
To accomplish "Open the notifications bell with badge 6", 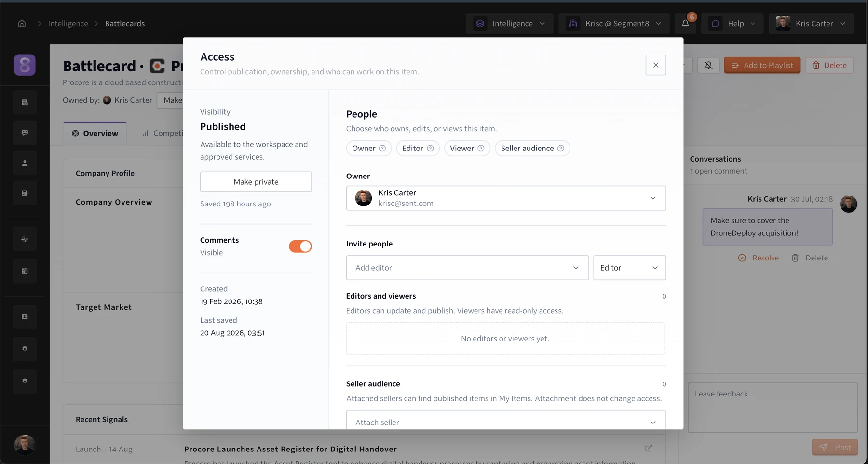I will pos(685,23).
